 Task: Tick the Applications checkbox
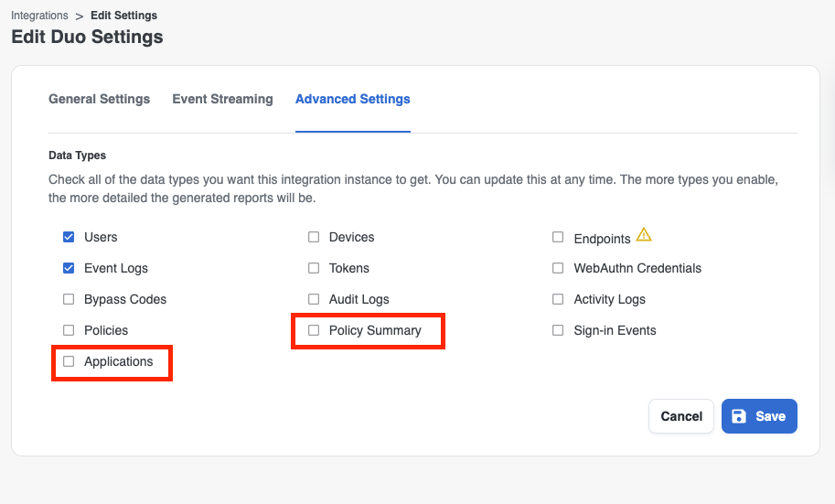[69, 361]
